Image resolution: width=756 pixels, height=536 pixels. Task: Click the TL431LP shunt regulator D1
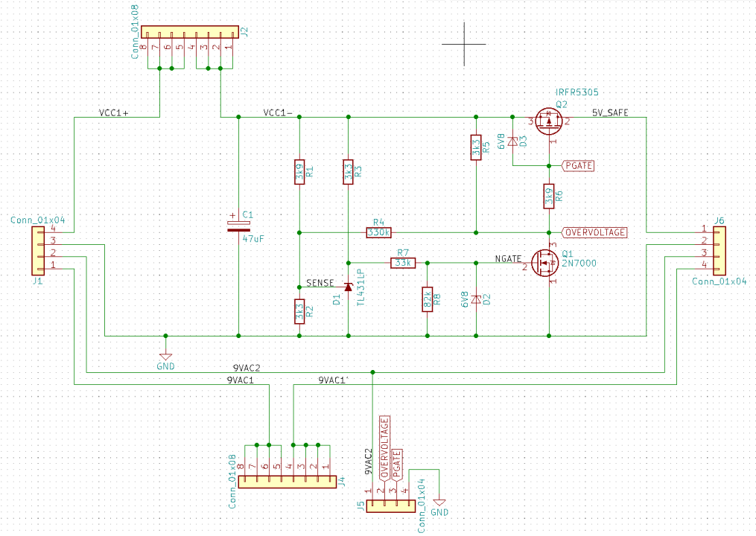click(x=349, y=285)
